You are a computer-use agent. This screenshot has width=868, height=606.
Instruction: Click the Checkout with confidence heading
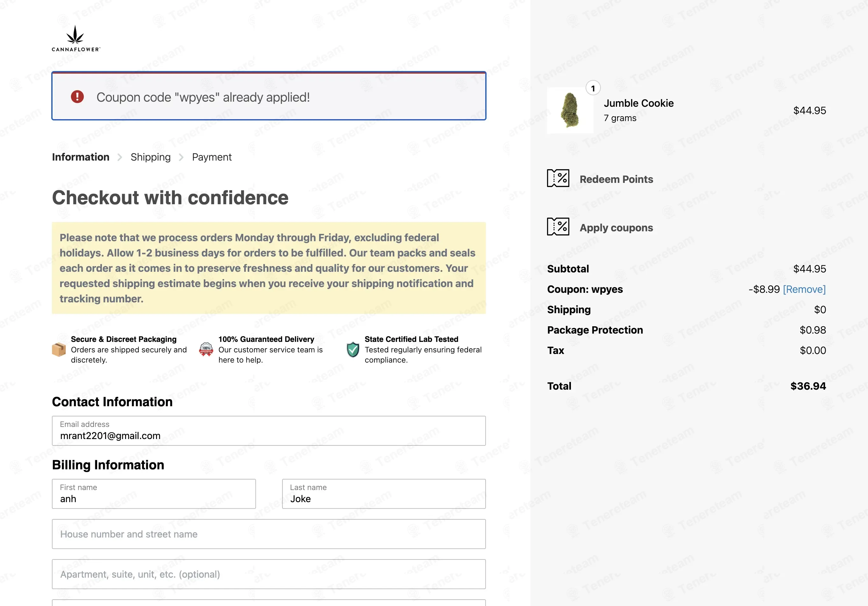click(170, 198)
